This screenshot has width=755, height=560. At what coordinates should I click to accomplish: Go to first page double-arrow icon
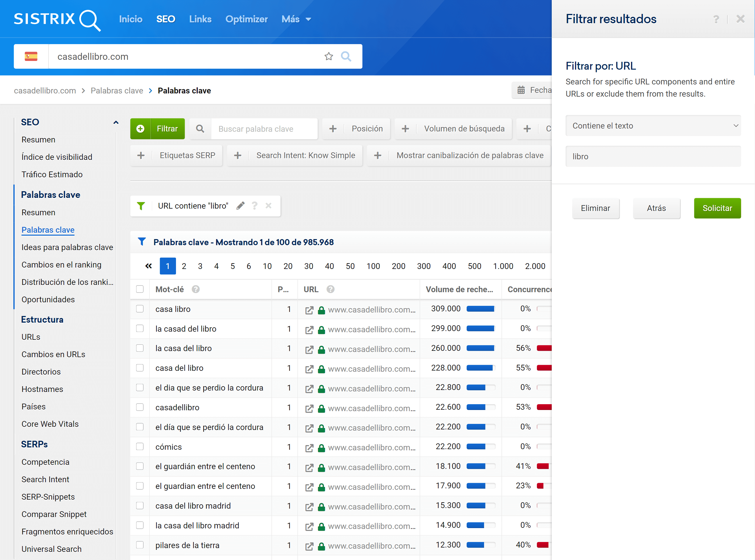(148, 266)
